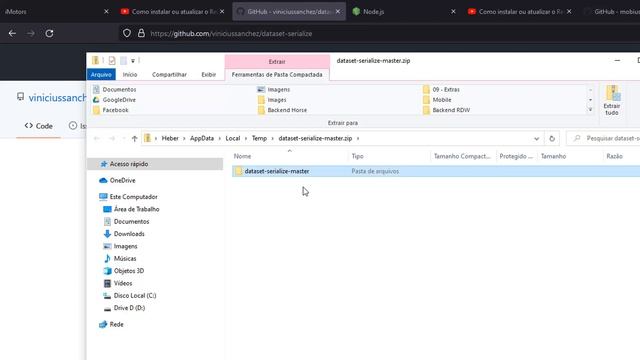The height and width of the screenshot is (360, 640).
Task: Select the Exibir ribbon tab
Action: pos(209,74)
